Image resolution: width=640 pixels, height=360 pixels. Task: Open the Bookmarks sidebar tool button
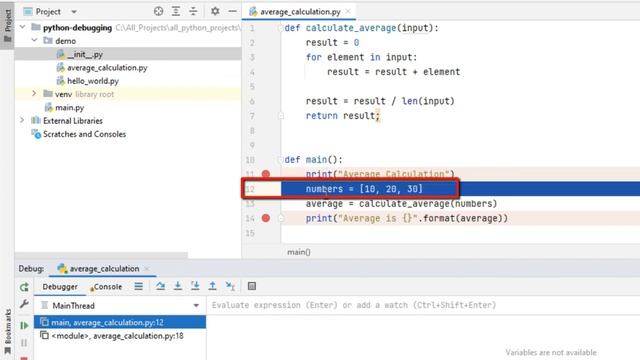[x=7, y=331]
